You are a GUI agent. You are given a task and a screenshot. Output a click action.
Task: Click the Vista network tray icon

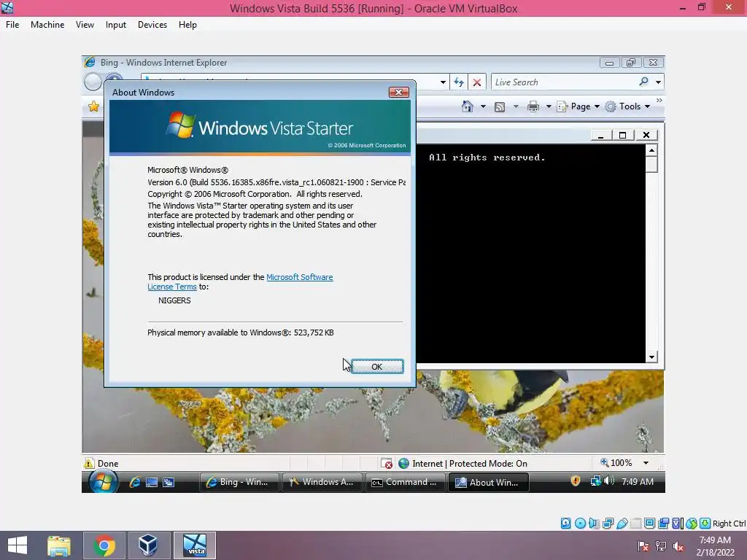(595, 481)
